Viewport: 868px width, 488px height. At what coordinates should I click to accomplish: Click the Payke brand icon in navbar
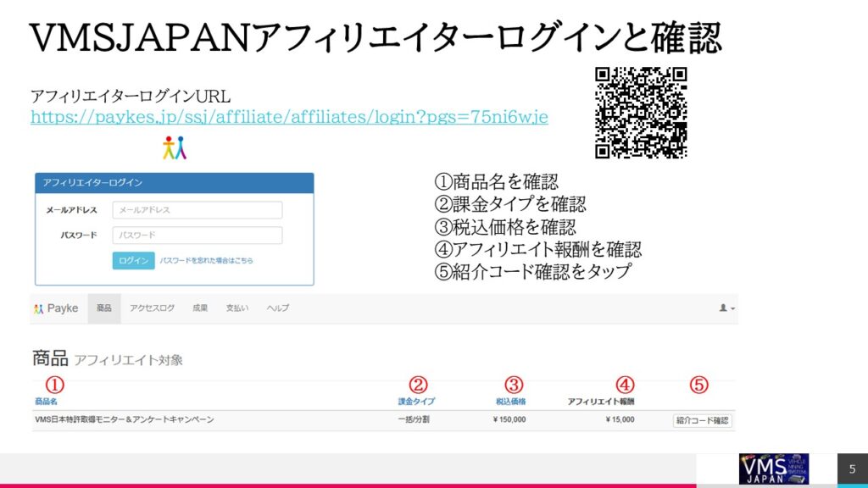tap(38, 308)
